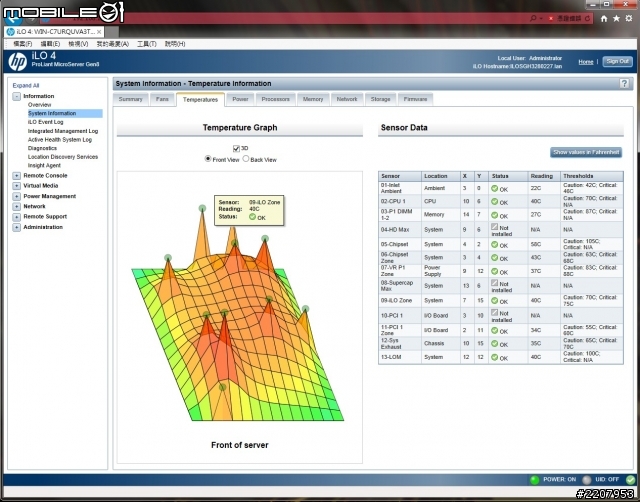The height and width of the screenshot is (502, 640).
Task: Click Show values in Fahrenheit button
Action: click(x=586, y=152)
